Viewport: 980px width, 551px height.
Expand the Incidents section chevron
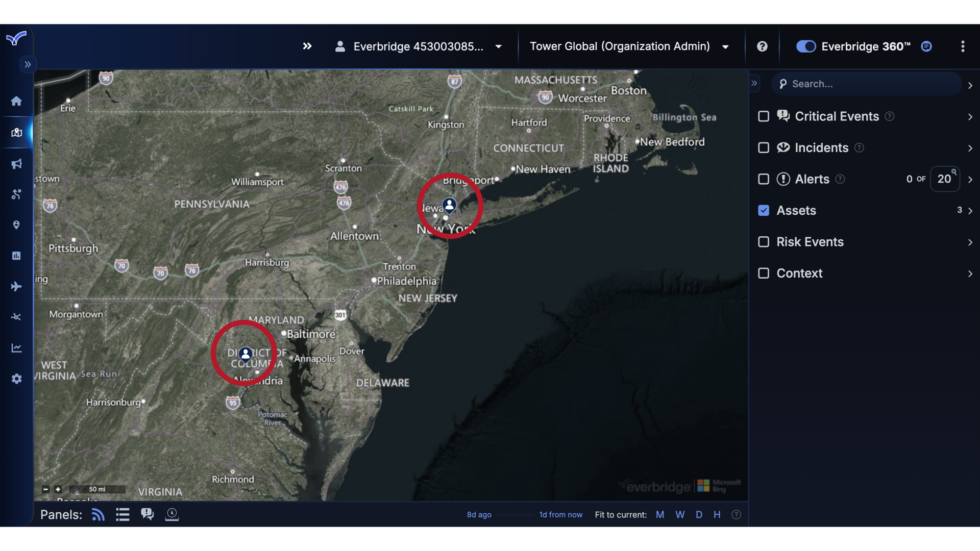970,148
